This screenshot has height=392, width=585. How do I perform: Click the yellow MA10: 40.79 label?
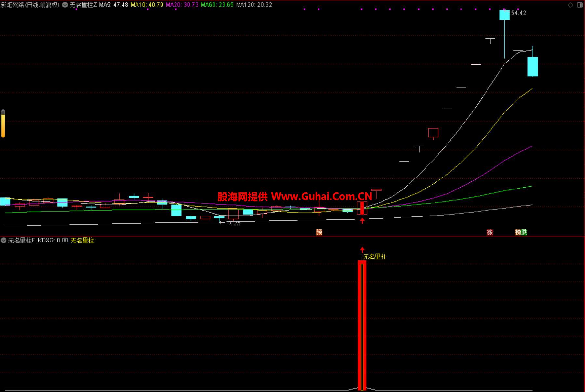[x=147, y=5]
